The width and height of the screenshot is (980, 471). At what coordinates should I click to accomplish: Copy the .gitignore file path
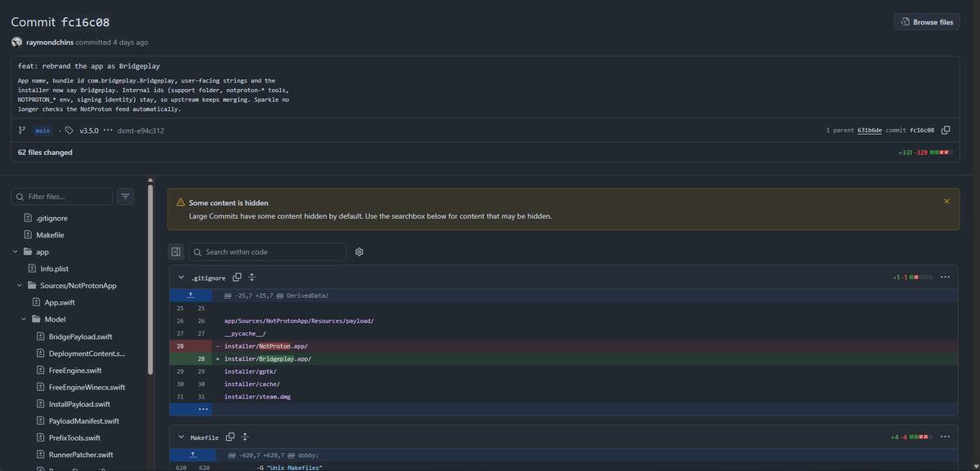click(x=238, y=278)
